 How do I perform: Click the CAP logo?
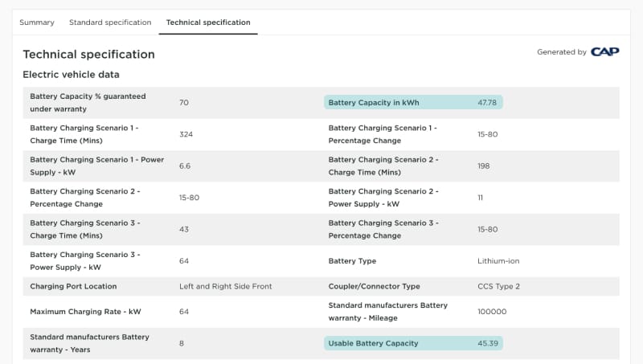click(x=605, y=51)
